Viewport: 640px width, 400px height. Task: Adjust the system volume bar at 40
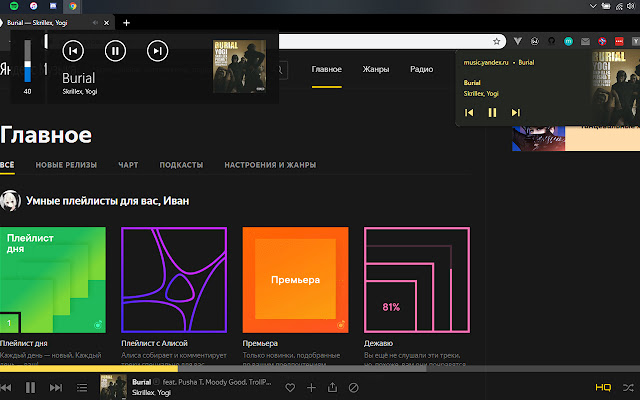click(x=27, y=61)
